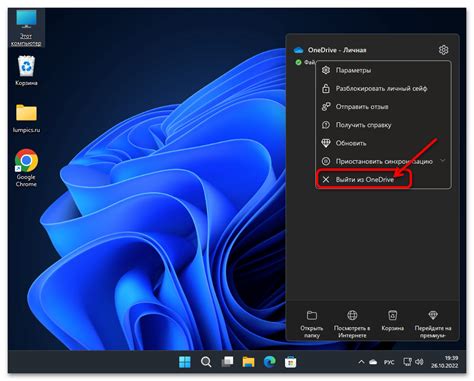Image resolution: width=474 pixels, height=381 pixels.
Task: Open Этот компьютер desktop icon
Action: point(26,28)
